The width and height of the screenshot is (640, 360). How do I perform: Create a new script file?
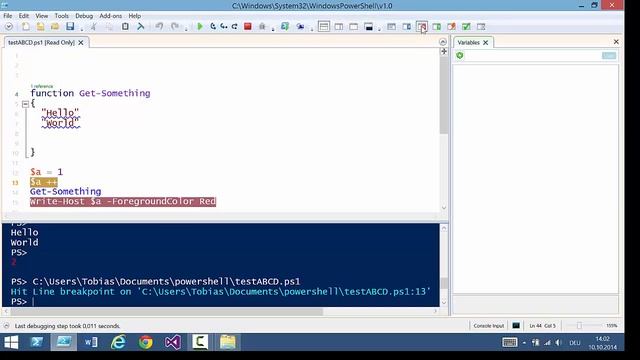tap(26, 27)
